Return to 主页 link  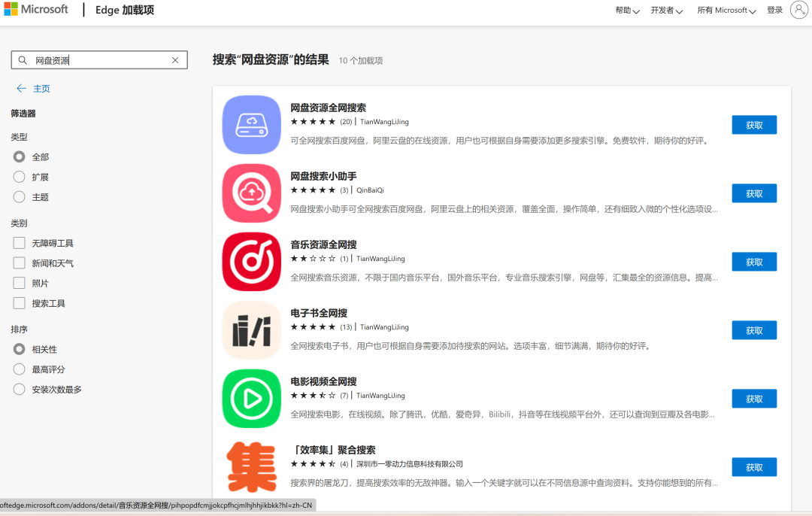(x=41, y=89)
